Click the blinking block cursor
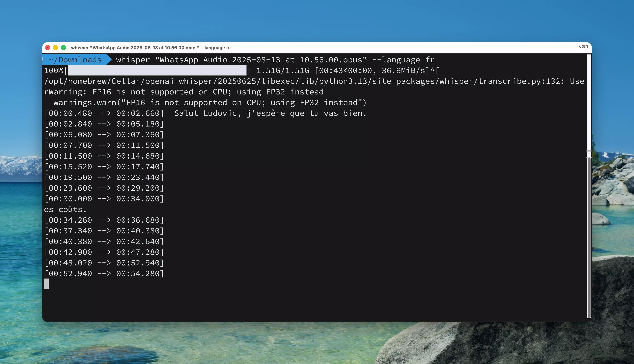The height and width of the screenshot is (364, 634). point(46,284)
